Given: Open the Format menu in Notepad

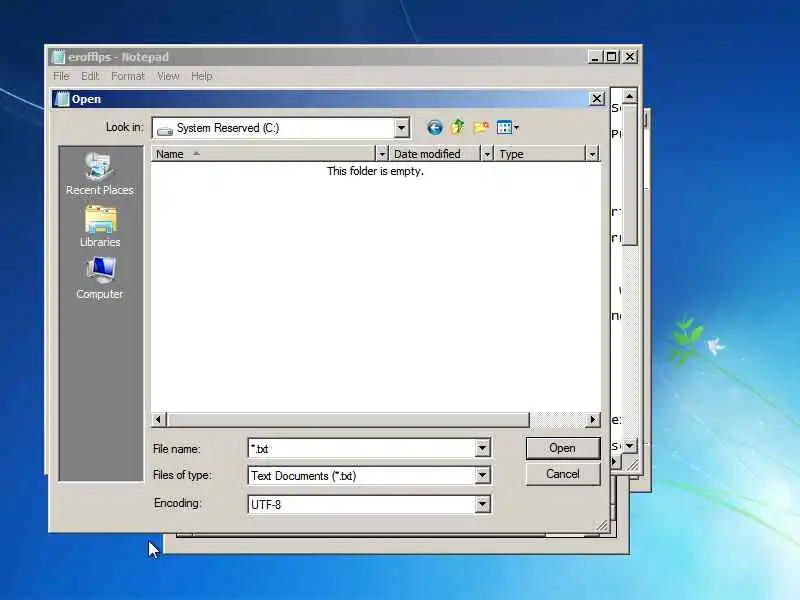Looking at the screenshot, I should click(x=128, y=76).
